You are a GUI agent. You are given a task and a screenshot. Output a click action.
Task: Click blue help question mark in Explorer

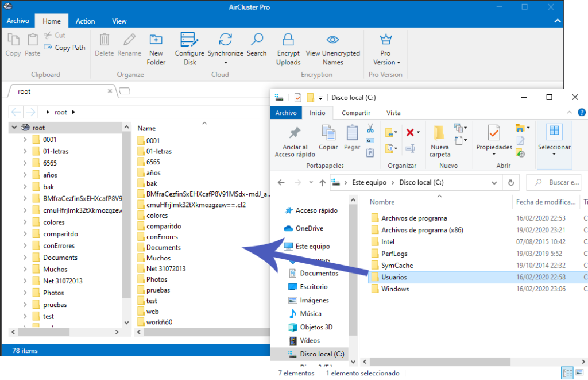[582, 112]
